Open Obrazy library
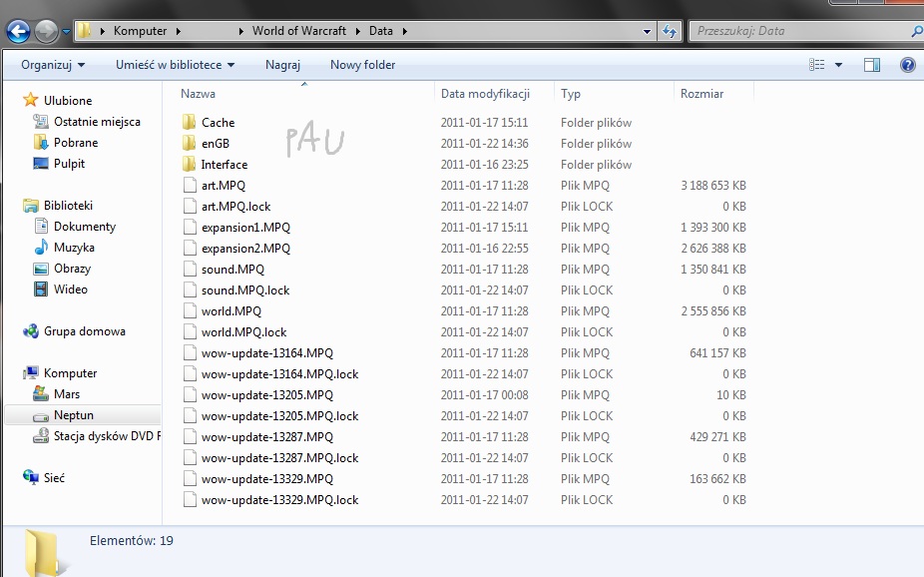This screenshot has width=924, height=577. (72, 269)
